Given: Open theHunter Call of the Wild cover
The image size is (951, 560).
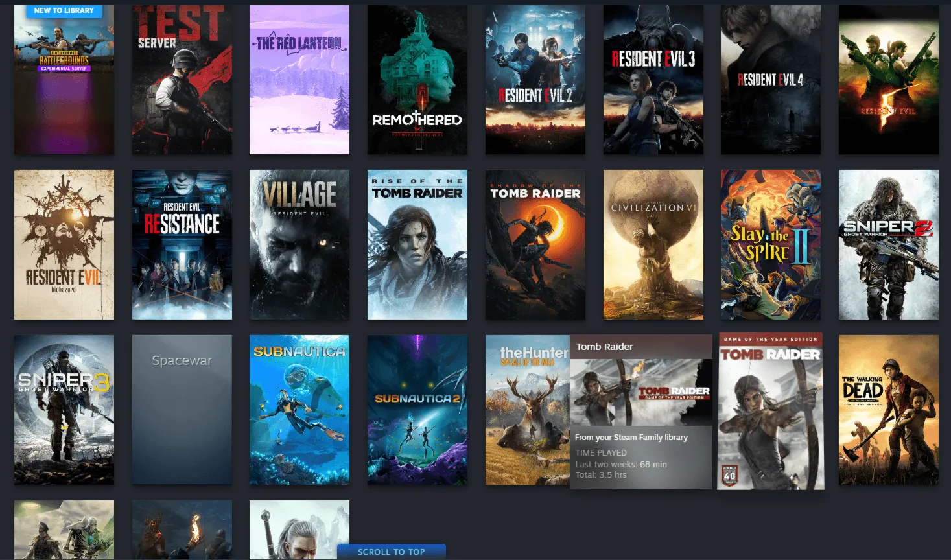Looking at the screenshot, I should coord(528,410).
